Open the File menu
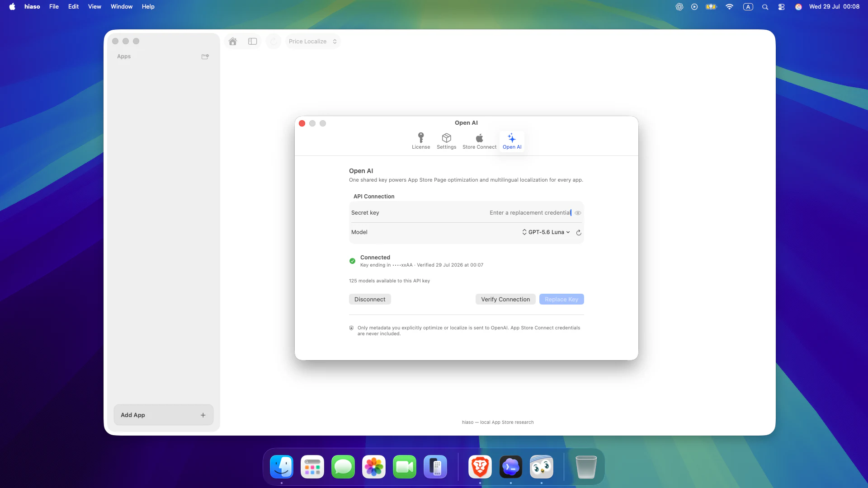Screen dimensions: 868x488 click(x=54, y=6)
